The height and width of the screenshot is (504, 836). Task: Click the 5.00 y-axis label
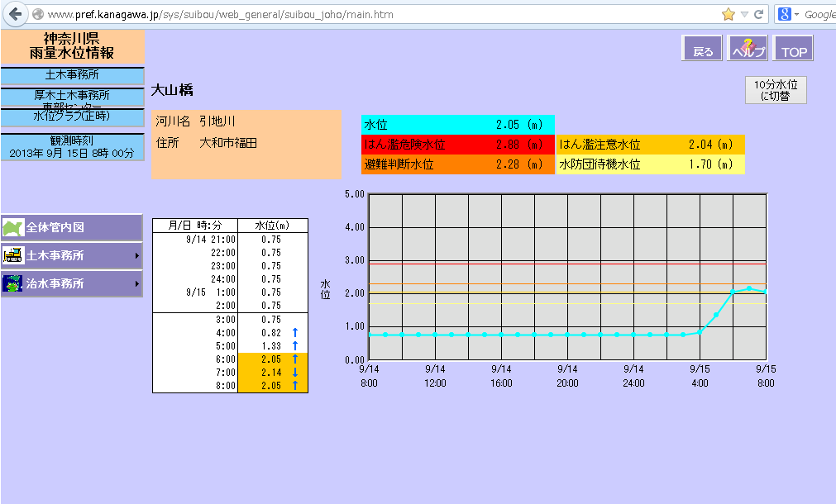tap(355, 194)
